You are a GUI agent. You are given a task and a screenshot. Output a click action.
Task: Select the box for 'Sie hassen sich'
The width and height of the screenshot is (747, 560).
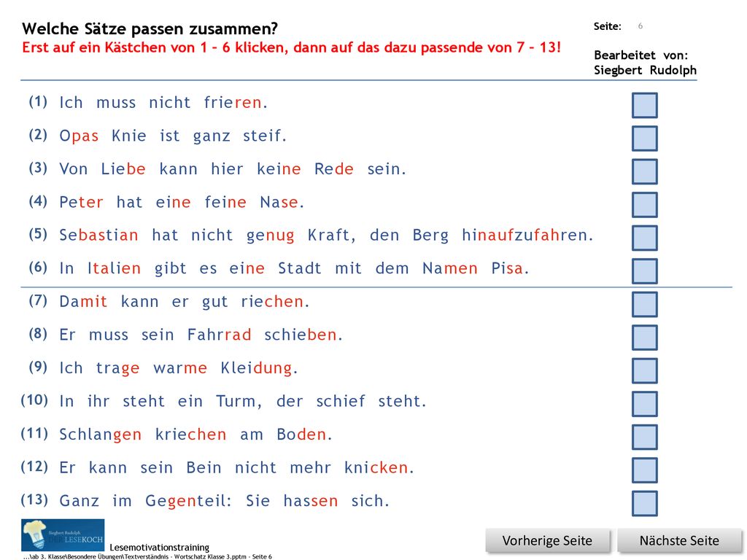click(x=645, y=503)
